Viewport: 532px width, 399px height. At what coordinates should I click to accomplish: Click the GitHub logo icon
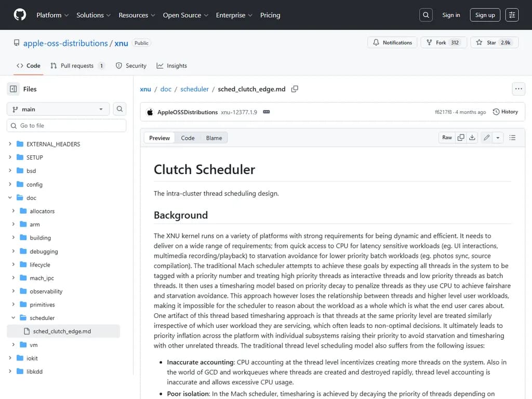[x=20, y=15]
